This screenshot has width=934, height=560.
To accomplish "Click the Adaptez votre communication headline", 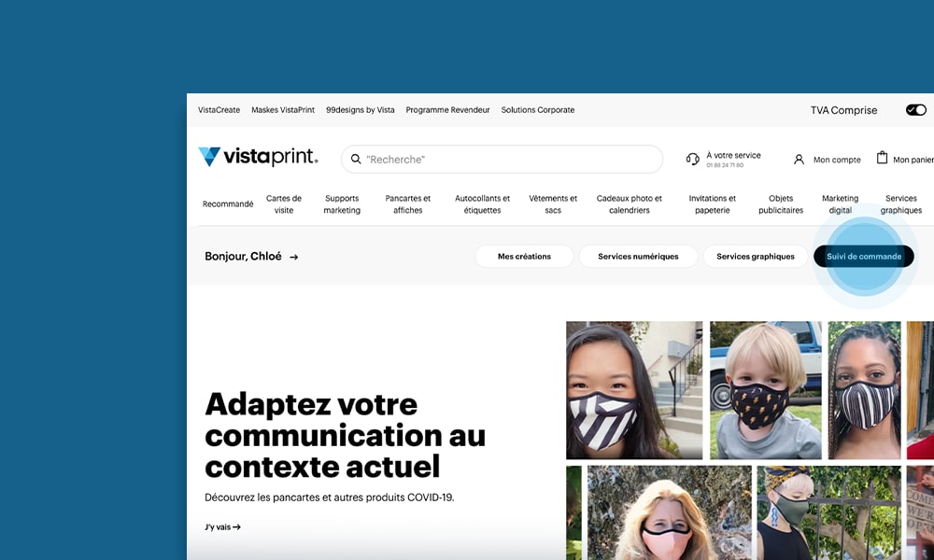I will 345,436.
